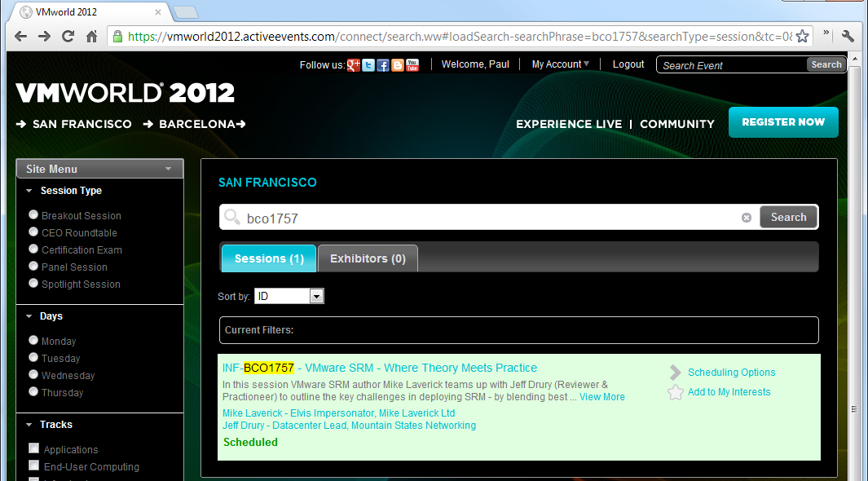The height and width of the screenshot is (481, 868).
Task: Click the VMWORLD 2012 logo
Action: click(x=126, y=92)
